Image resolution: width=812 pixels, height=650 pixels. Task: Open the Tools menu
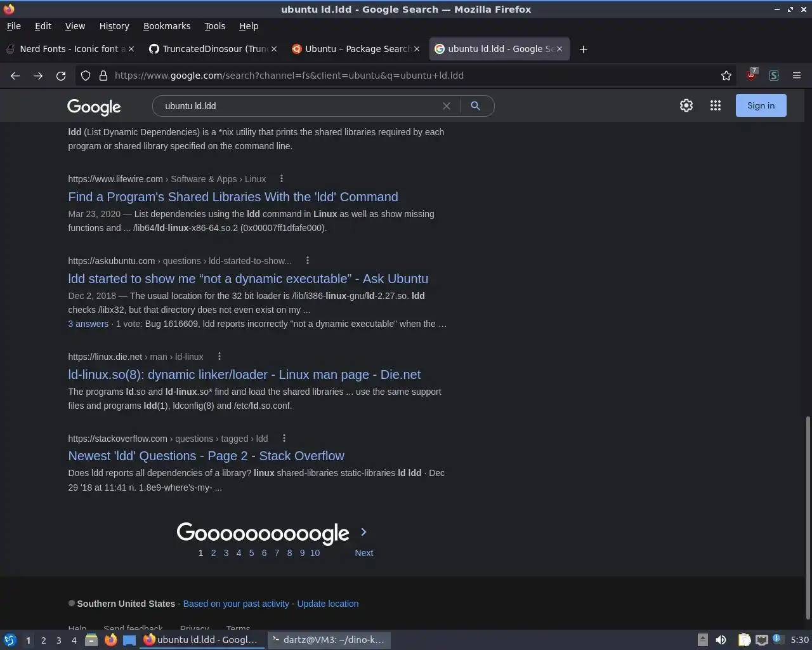point(214,26)
